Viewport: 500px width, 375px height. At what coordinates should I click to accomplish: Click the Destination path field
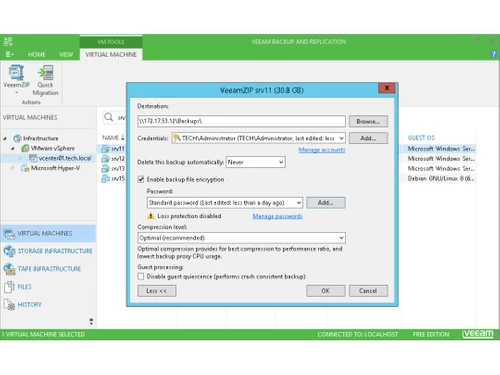coord(241,121)
